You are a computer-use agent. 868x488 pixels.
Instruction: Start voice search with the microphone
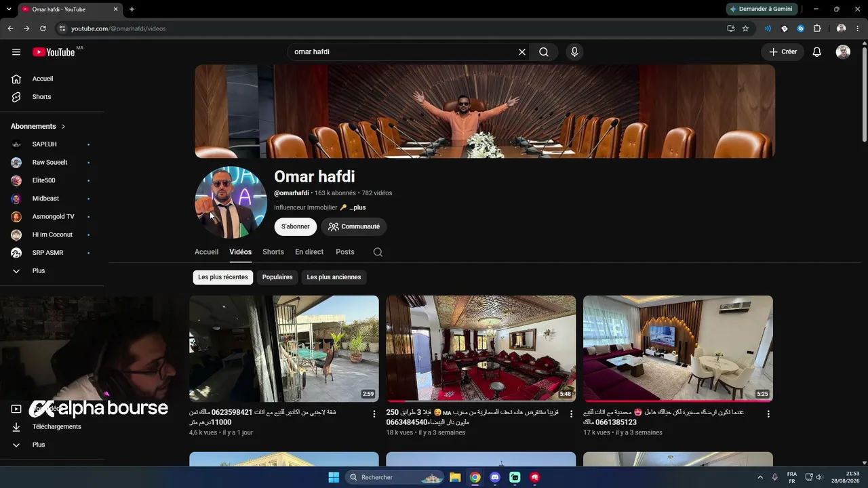574,52
